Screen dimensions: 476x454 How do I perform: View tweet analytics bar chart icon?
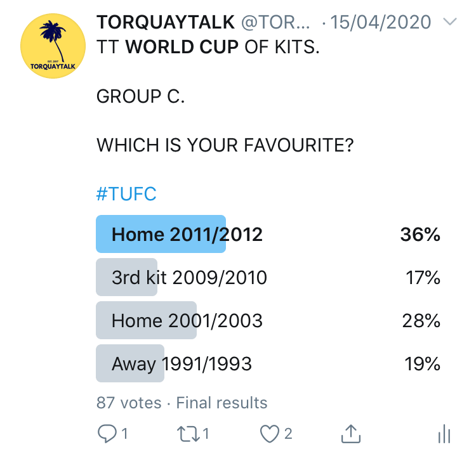click(444, 434)
